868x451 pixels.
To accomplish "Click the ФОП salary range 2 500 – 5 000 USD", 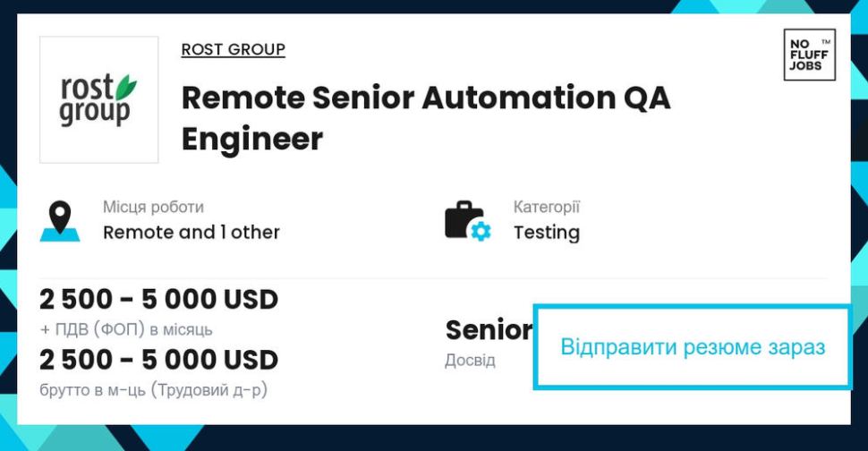I will click(159, 300).
